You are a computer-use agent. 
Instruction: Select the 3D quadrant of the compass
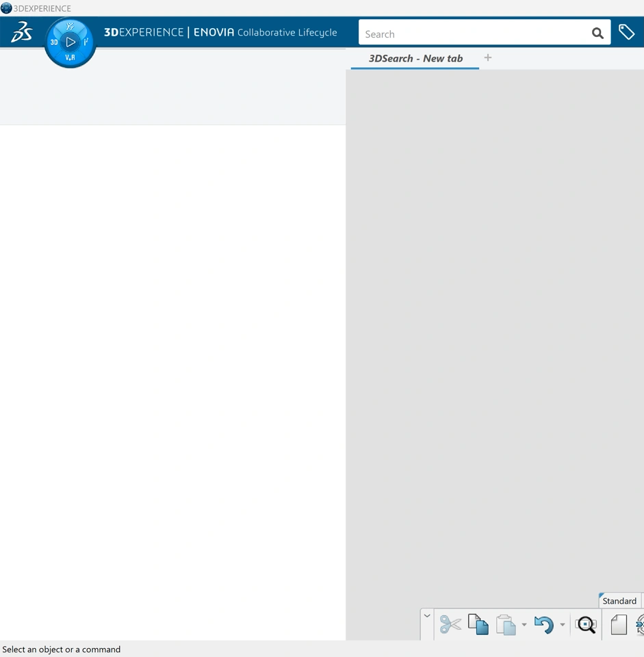click(x=53, y=42)
